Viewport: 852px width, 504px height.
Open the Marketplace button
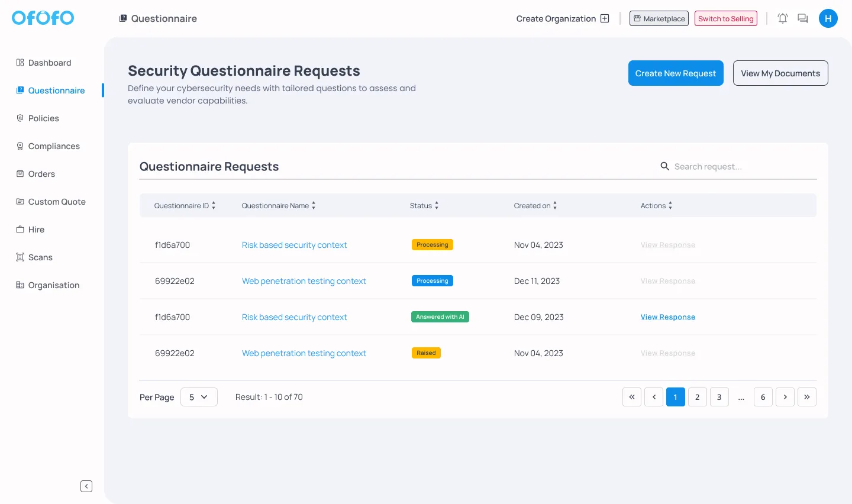point(659,18)
